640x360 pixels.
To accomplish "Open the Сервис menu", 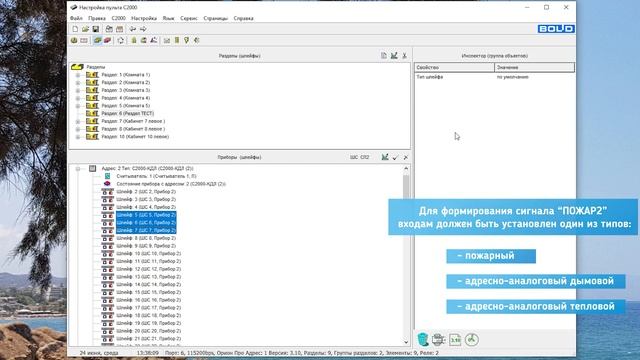I will click(x=189, y=18).
